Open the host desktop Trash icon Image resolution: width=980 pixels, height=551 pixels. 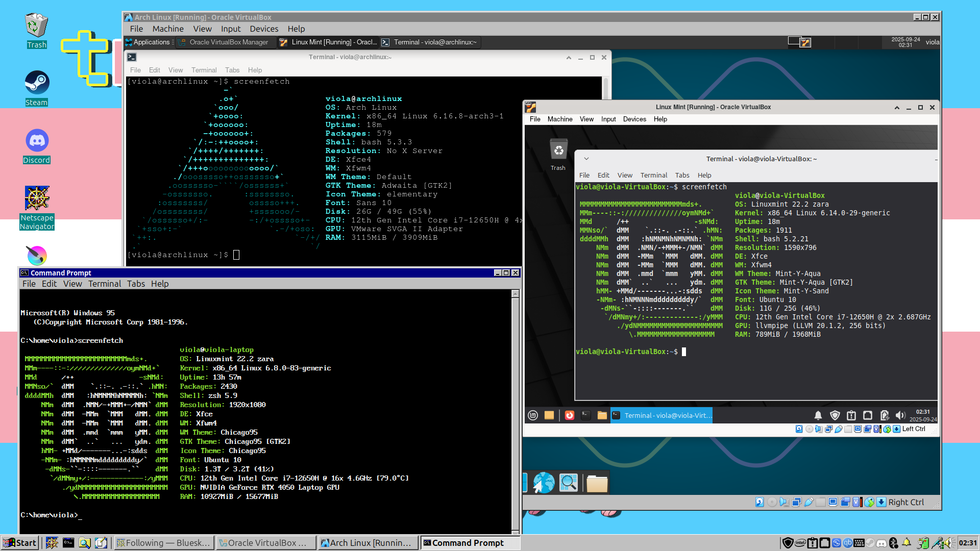[36, 31]
